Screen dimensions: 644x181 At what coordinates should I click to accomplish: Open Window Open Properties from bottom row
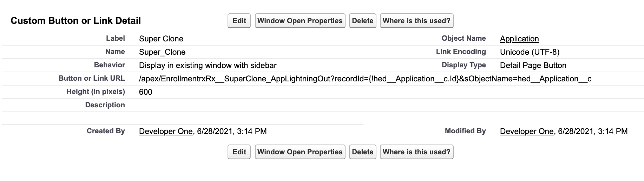[x=300, y=152]
